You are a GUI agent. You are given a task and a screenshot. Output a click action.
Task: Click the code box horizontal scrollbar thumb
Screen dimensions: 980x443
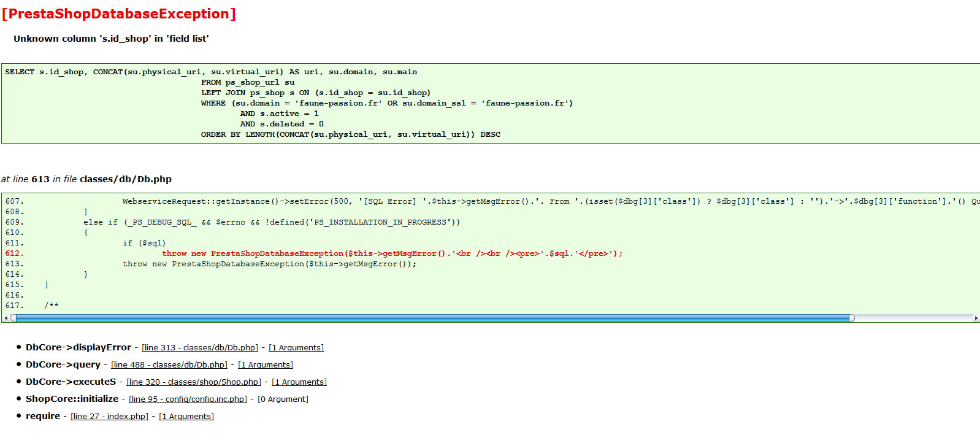pyautogui.click(x=432, y=318)
